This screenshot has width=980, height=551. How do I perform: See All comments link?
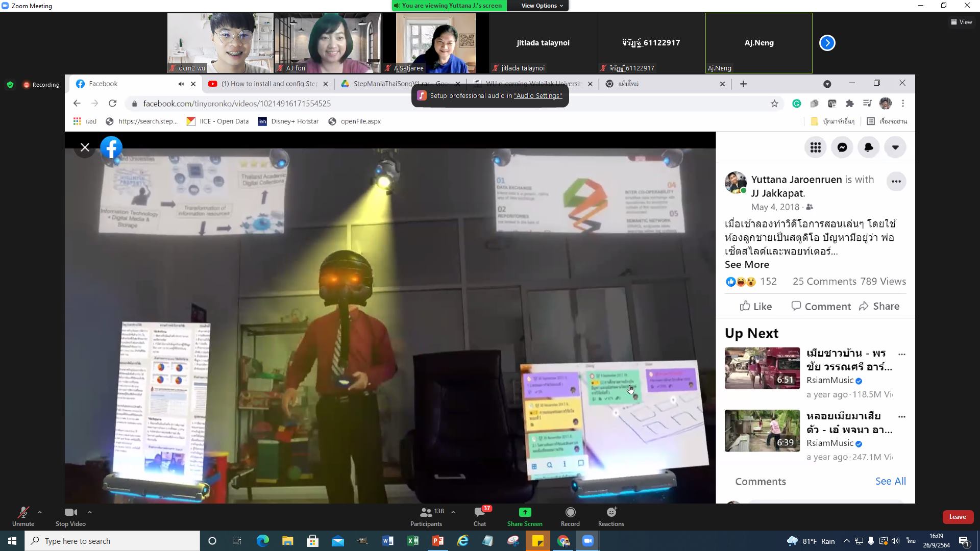pos(891,481)
